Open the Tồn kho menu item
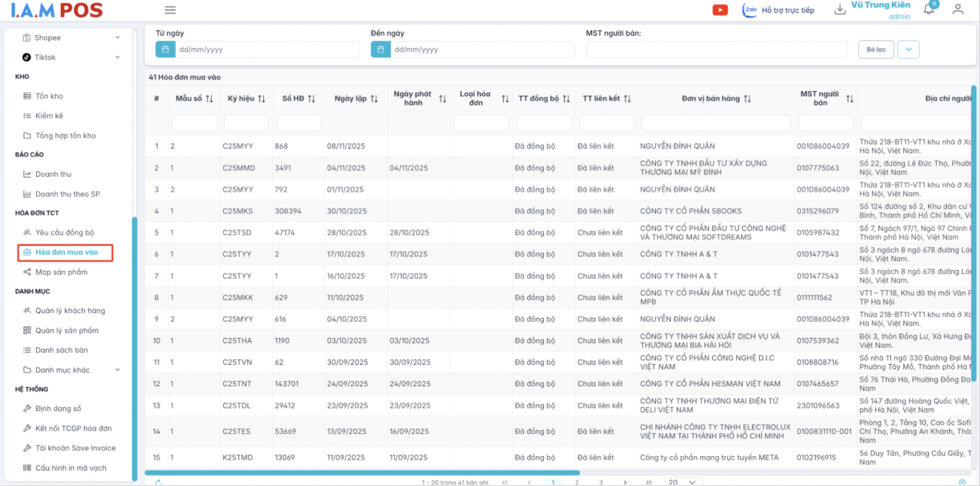This screenshot has height=486, width=980. [x=49, y=96]
